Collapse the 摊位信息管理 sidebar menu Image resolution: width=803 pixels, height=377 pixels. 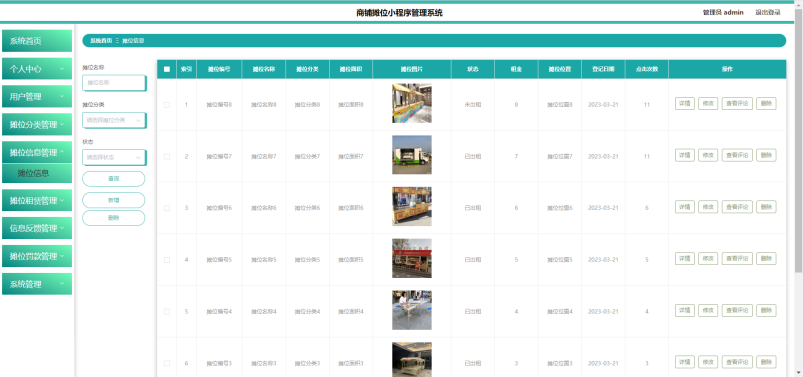37,152
